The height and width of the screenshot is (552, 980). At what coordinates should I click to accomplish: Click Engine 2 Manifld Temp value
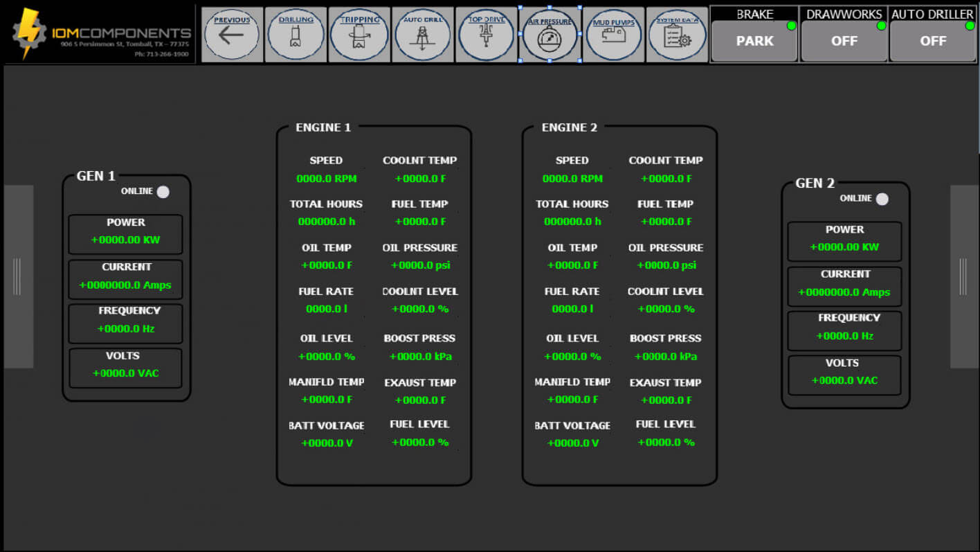coord(572,400)
